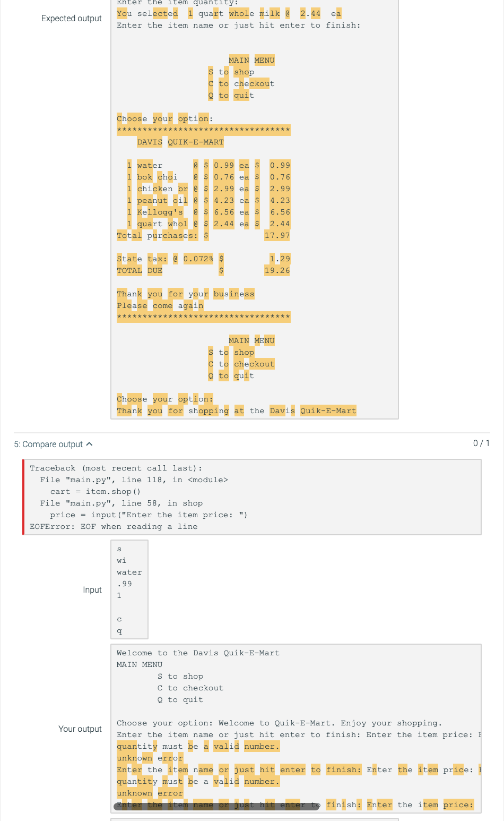Screen dimensions: 504x821
Task: Click the chevron beside Compare output heading
Action: [89, 444]
